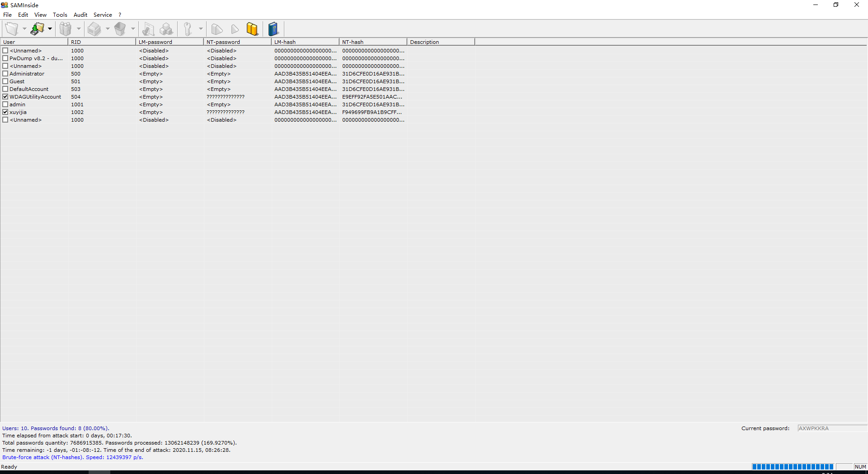This screenshot has width=868, height=474.
Task: Expand the open folder icon dropdown arrow
Action: [24, 29]
